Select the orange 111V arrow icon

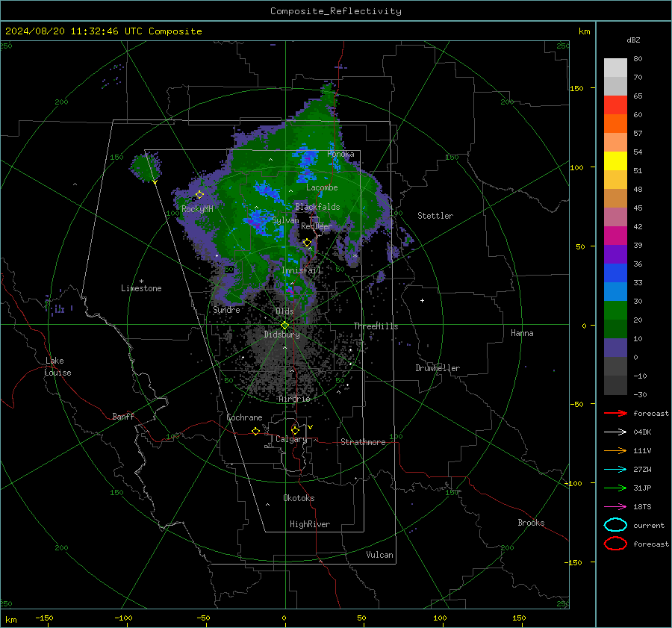click(615, 450)
